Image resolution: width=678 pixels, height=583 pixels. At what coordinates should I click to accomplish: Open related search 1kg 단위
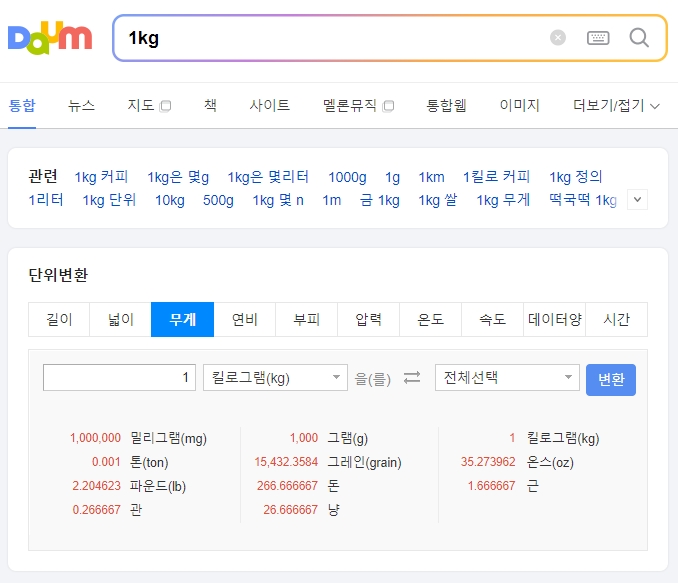(x=109, y=200)
